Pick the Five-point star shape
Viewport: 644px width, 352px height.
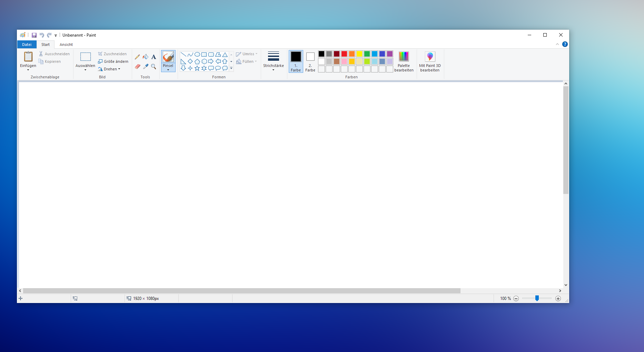pyautogui.click(x=197, y=68)
